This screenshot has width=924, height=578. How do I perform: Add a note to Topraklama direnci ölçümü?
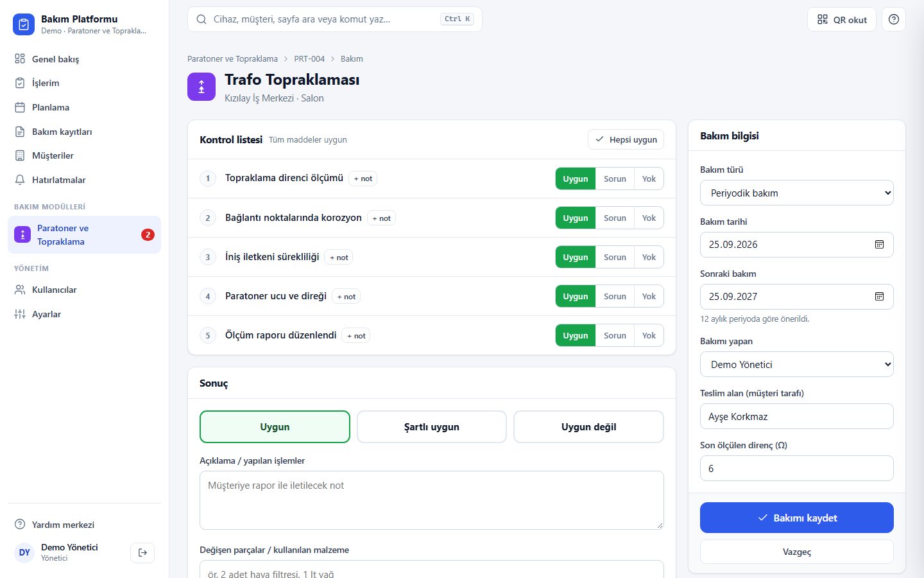(x=363, y=179)
